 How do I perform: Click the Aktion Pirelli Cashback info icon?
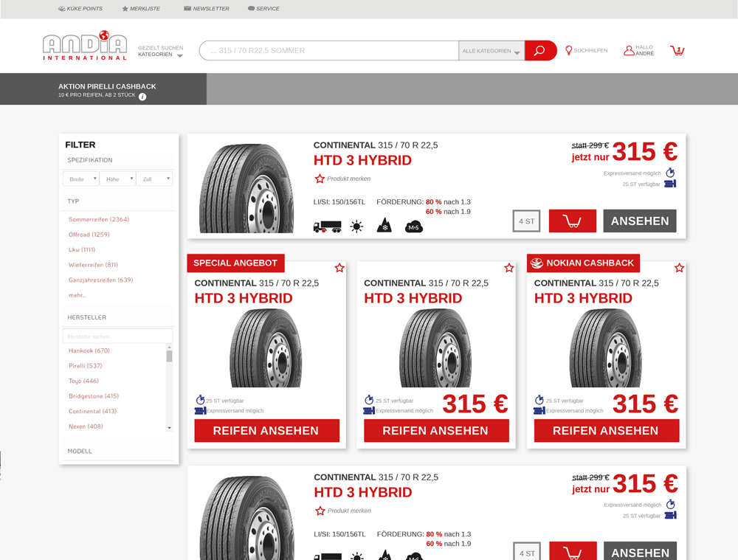142,97
